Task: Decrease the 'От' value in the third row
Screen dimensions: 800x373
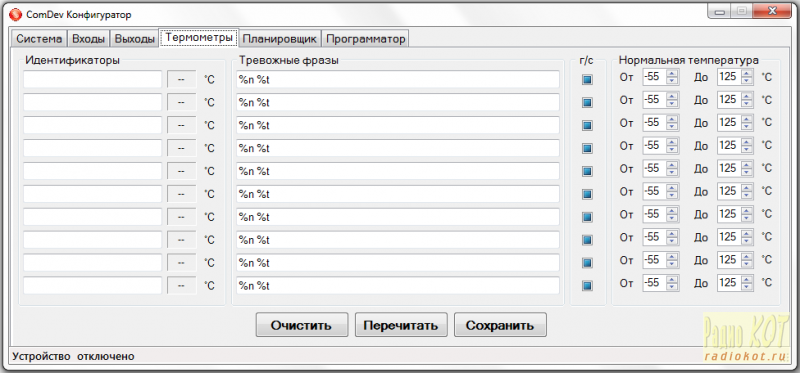Action: (673, 126)
